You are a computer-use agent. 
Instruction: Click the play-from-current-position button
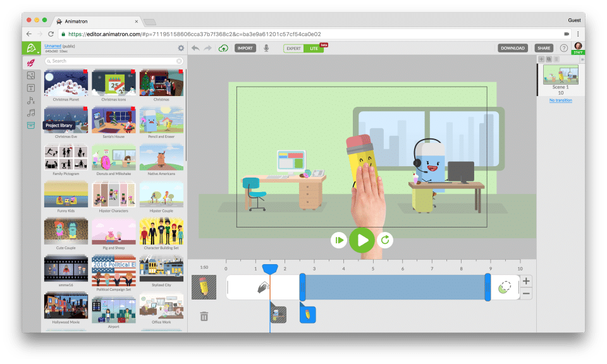(339, 240)
